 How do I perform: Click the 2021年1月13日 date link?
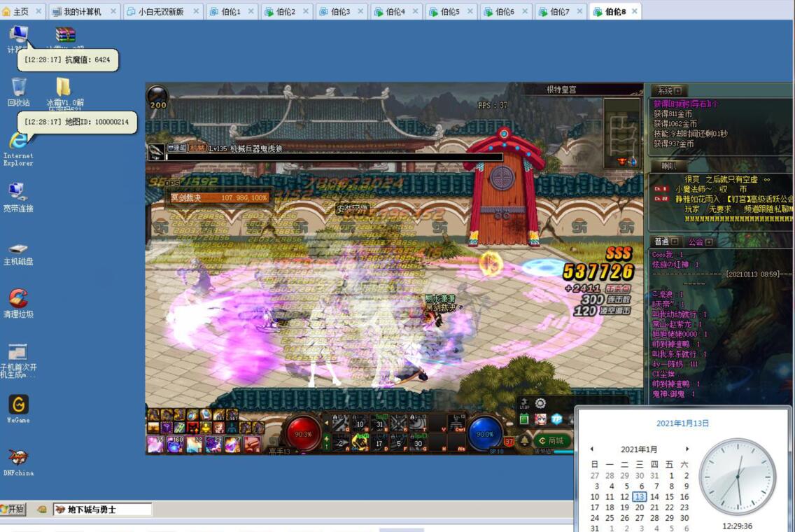(682, 423)
